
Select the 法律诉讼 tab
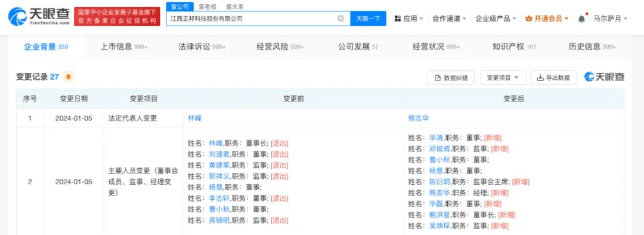point(202,47)
